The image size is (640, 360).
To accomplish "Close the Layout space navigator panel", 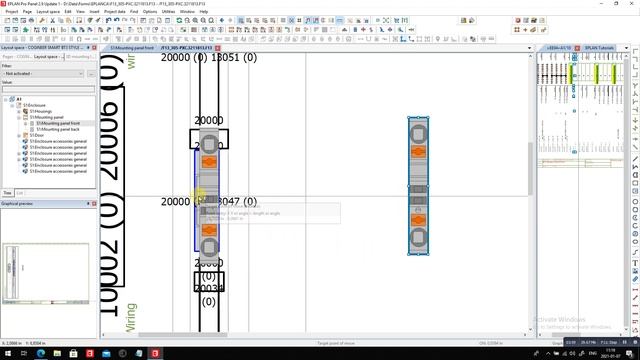I will coord(94,48).
